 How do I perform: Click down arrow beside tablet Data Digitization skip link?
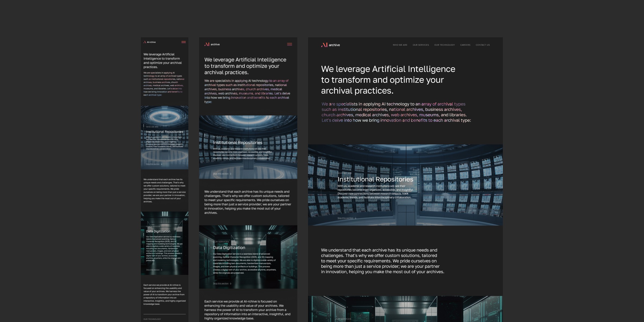pos(230,283)
